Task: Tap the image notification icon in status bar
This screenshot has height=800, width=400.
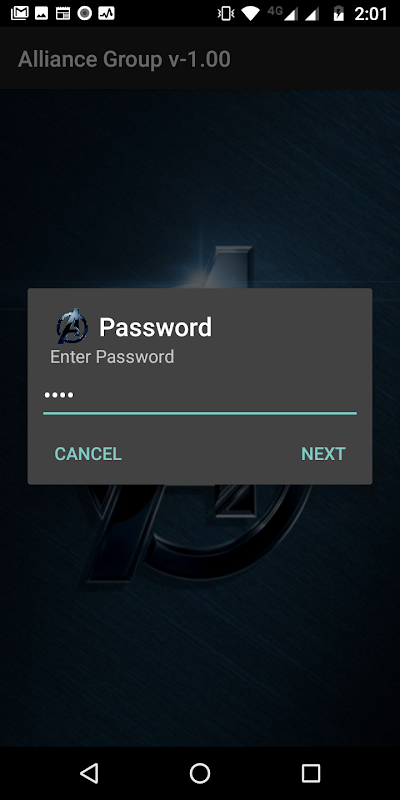Action: (x=41, y=13)
